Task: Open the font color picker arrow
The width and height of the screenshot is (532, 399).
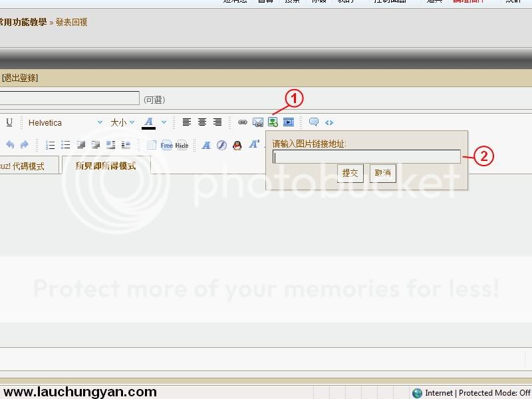Action: pos(164,122)
